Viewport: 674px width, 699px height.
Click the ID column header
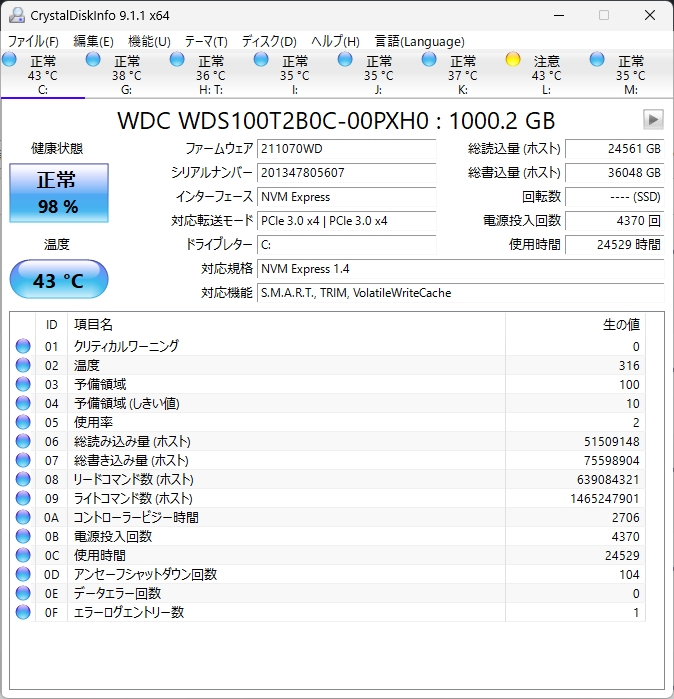tap(51, 325)
